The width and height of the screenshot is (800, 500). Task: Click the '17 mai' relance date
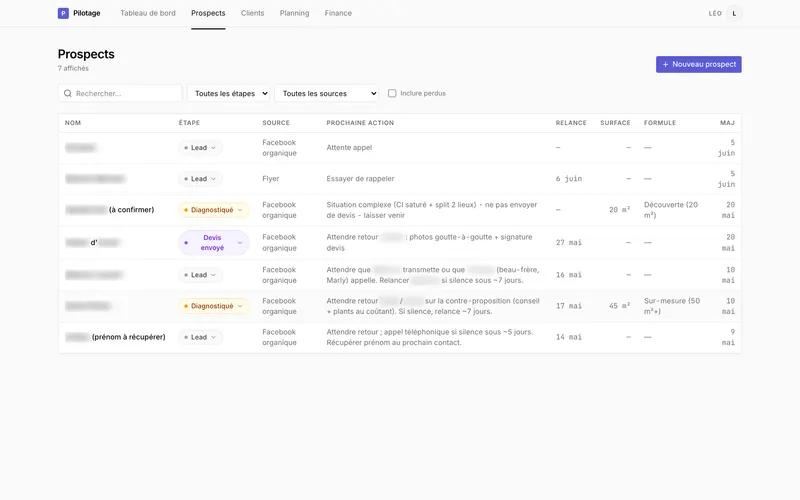pyautogui.click(x=569, y=306)
